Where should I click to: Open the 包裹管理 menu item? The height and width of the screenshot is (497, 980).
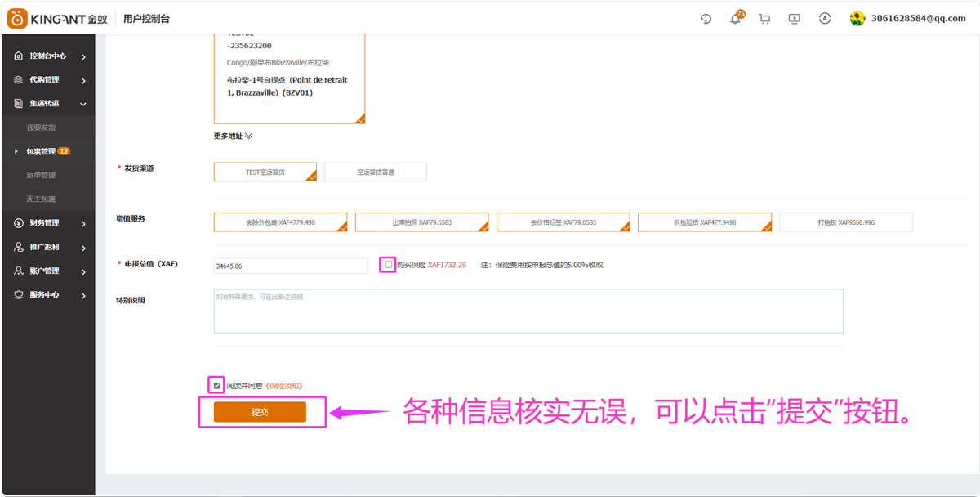pos(45,150)
